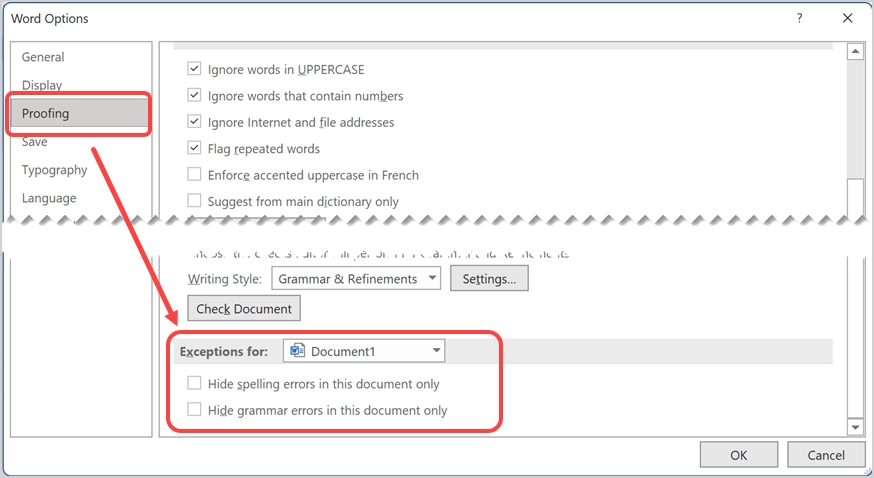Screen dimensions: 874x478
Task: Toggle Ignore Internet and file addresses
Action: (x=194, y=121)
